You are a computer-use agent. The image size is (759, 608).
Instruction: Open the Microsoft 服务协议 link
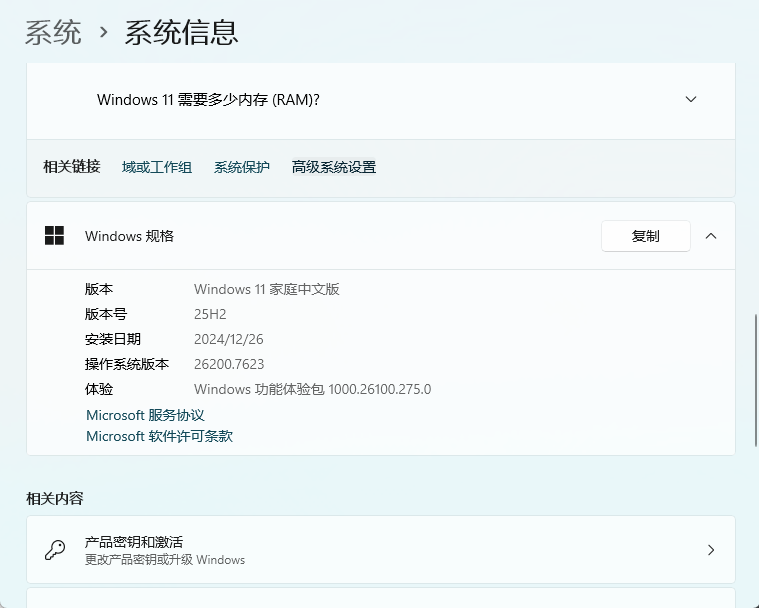[x=145, y=415]
